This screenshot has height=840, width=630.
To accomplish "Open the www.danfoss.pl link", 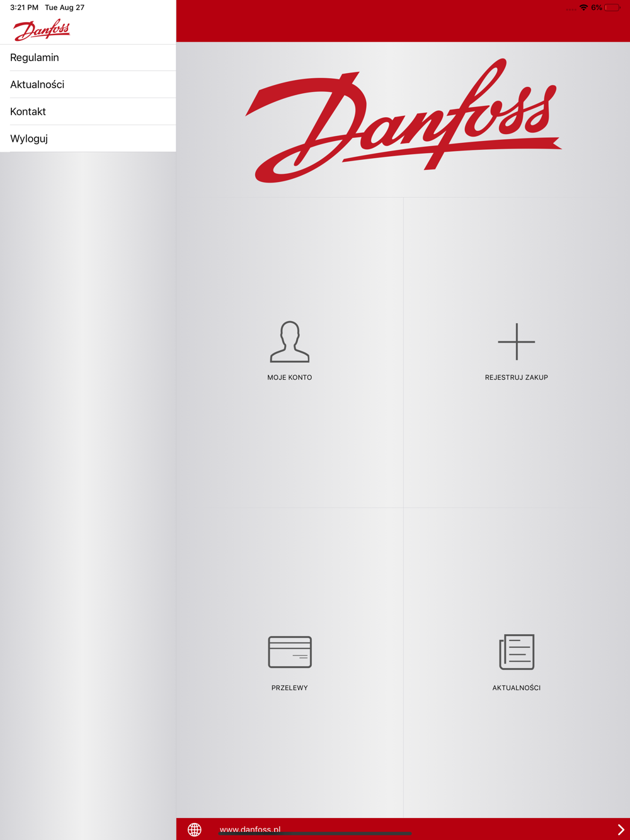I will pyautogui.click(x=250, y=829).
